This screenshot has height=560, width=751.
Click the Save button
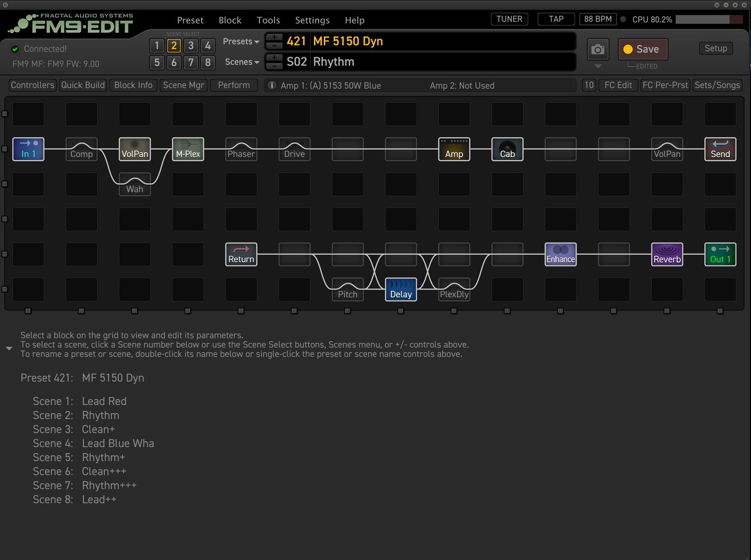pos(642,49)
